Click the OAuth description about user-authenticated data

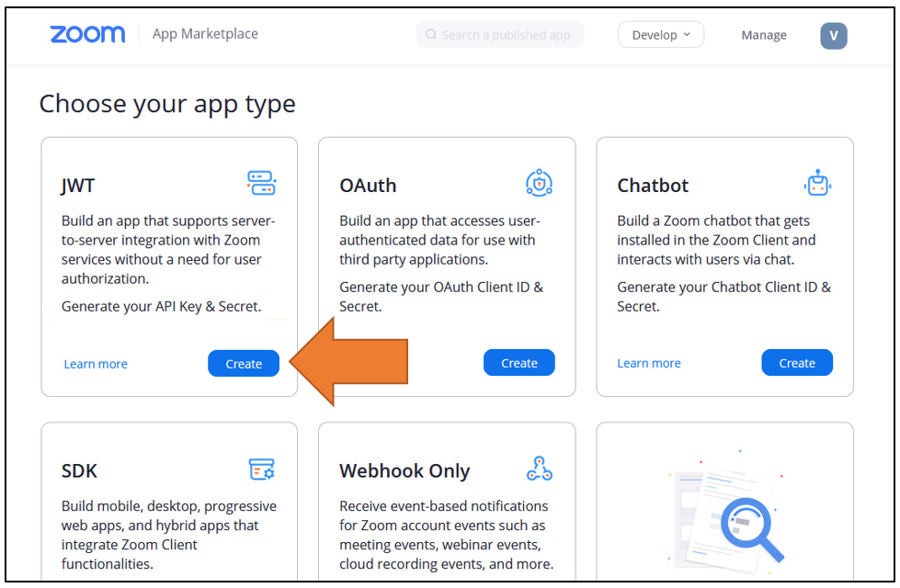(x=439, y=240)
